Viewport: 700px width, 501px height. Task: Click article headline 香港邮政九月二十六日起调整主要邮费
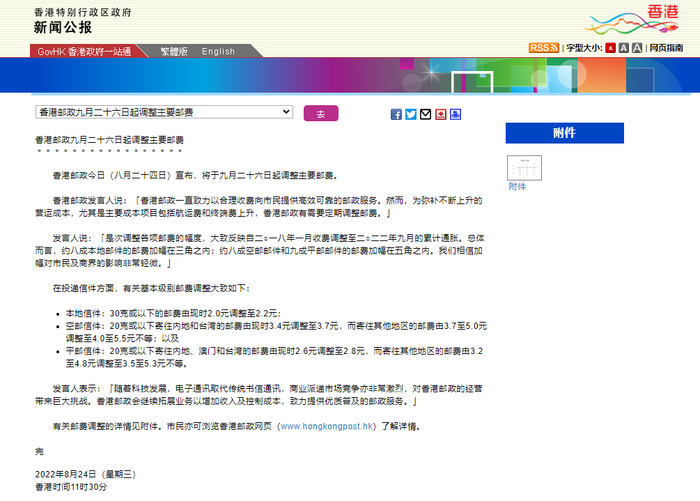[x=110, y=140]
